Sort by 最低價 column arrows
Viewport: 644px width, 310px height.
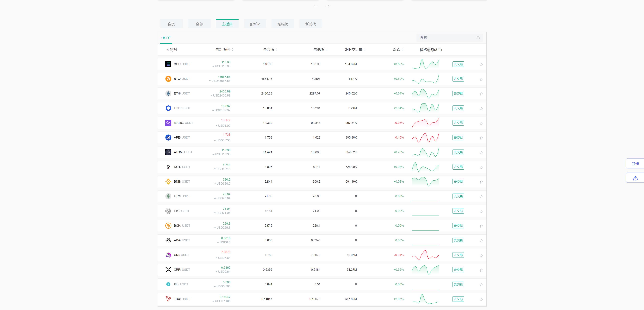click(x=327, y=50)
